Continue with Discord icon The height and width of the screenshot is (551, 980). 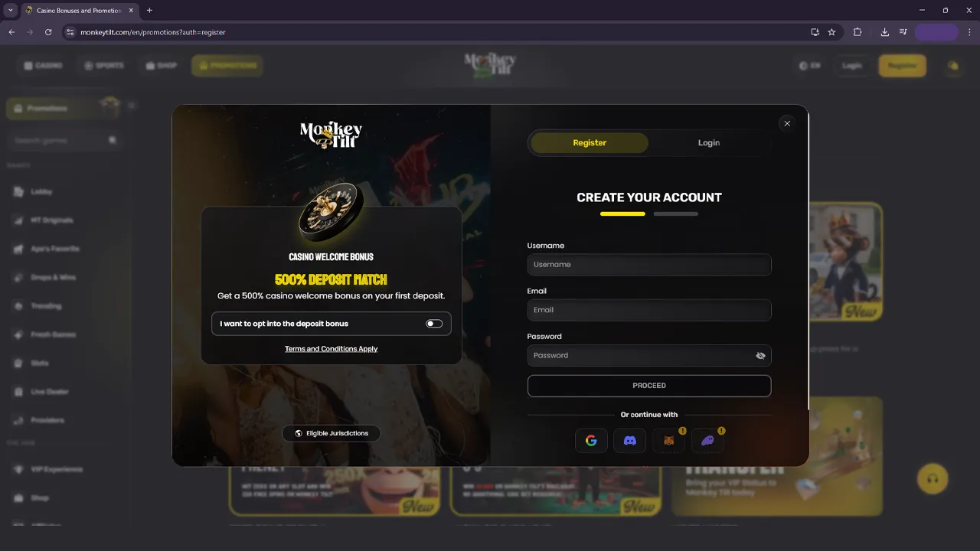630,440
